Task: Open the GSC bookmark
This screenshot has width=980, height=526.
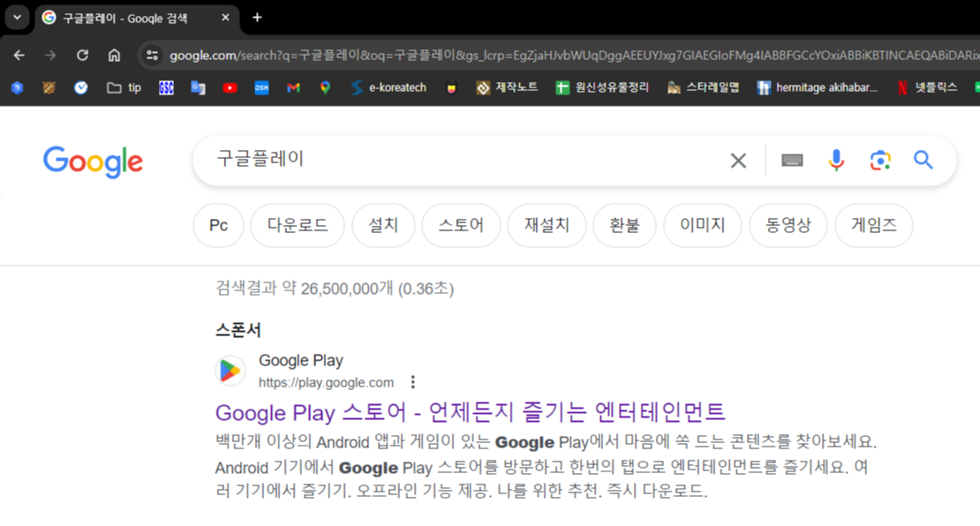Action: coord(166,88)
